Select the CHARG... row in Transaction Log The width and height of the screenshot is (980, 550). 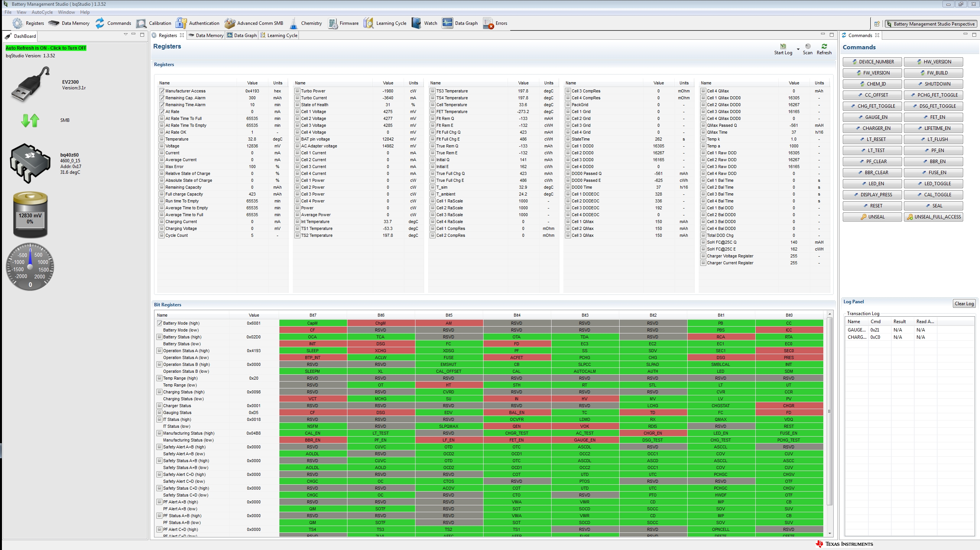[x=910, y=337]
